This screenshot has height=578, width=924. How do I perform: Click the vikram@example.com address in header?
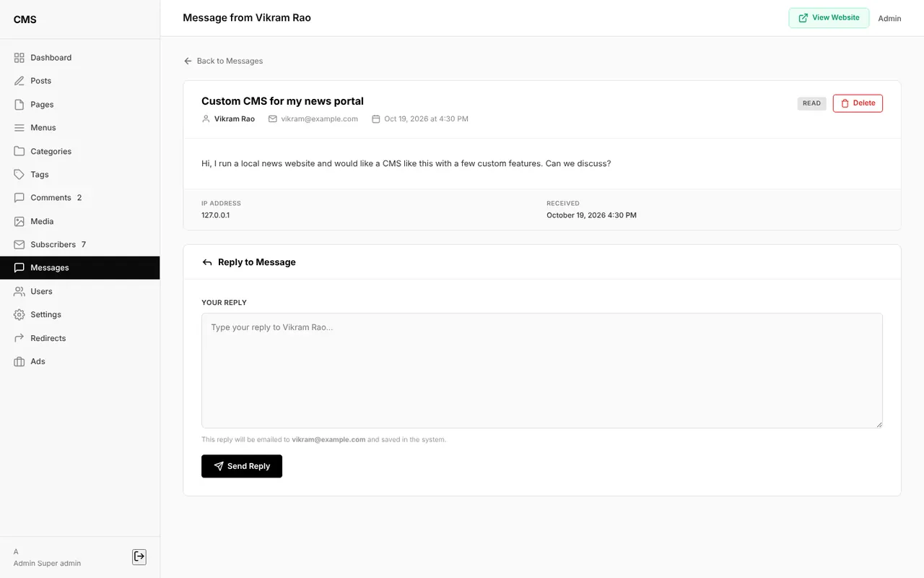tap(320, 119)
